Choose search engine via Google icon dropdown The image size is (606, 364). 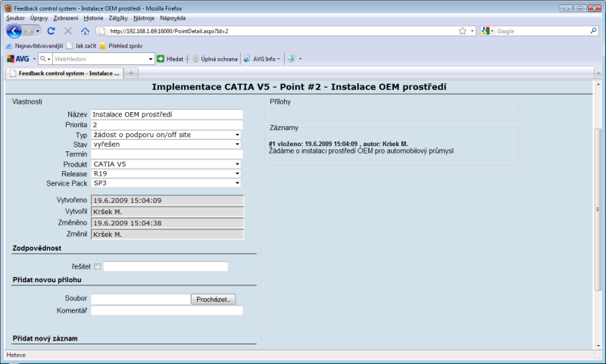tap(487, 31)
